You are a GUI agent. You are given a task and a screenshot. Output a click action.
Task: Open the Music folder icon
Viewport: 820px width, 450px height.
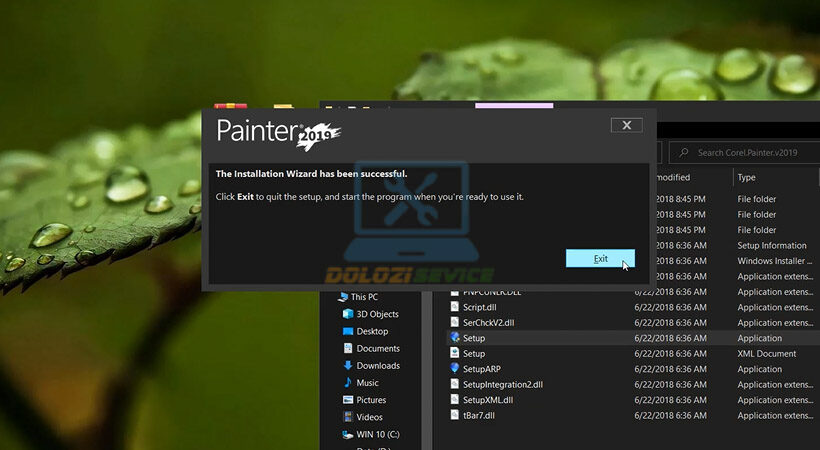coord(348,383)
